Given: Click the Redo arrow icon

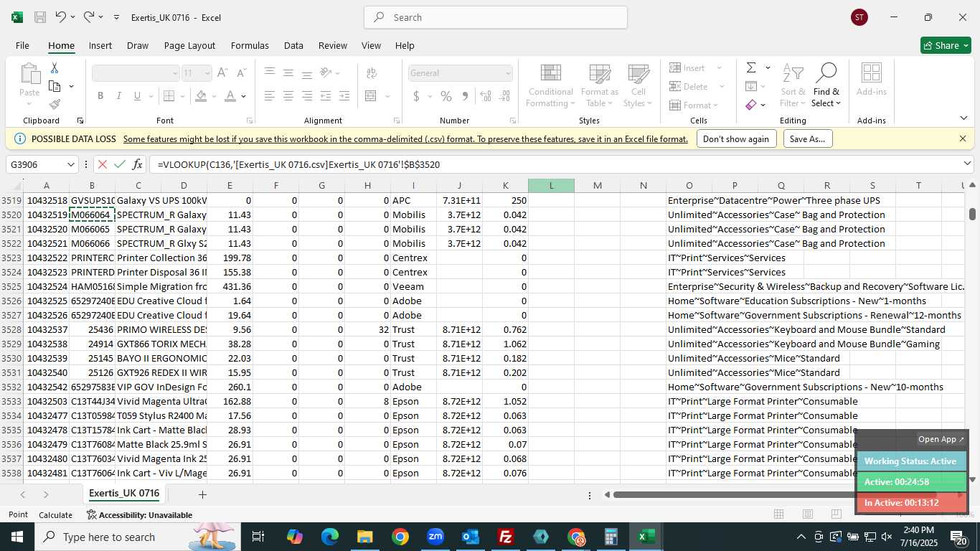Looking at the screenshot, I should tap(89, 17).
